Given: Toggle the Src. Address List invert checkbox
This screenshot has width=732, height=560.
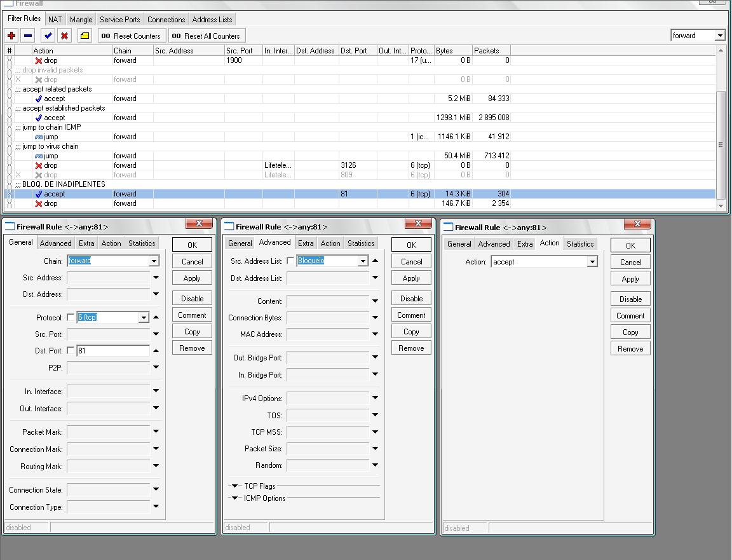Looking at the screenshot, I should click(x=290, y=261).
